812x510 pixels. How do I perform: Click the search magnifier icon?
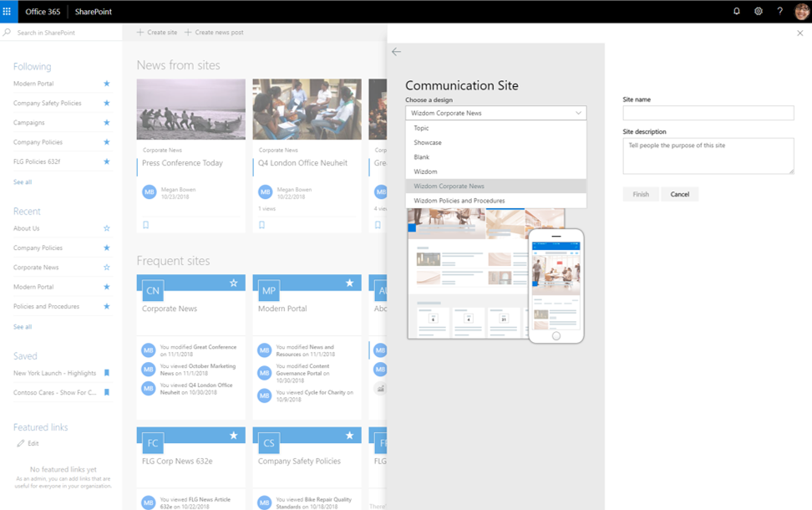(7, 32)
